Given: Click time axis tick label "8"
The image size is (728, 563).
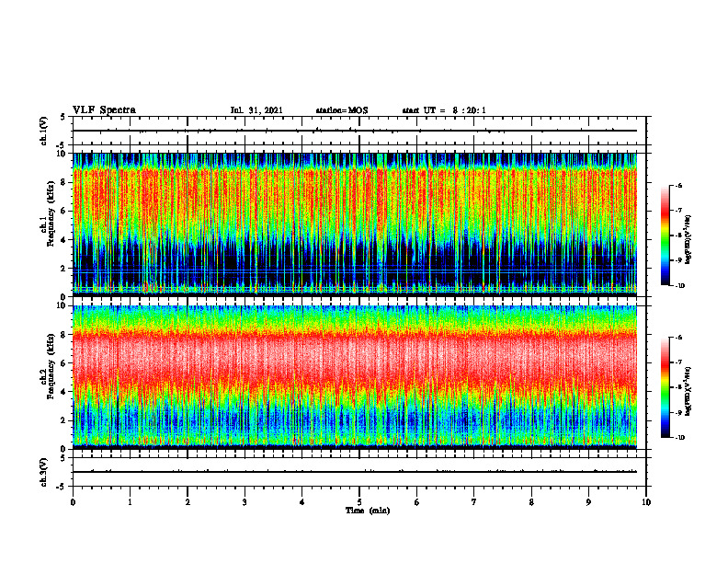Looking at the screenshot, I should point(531,502).
